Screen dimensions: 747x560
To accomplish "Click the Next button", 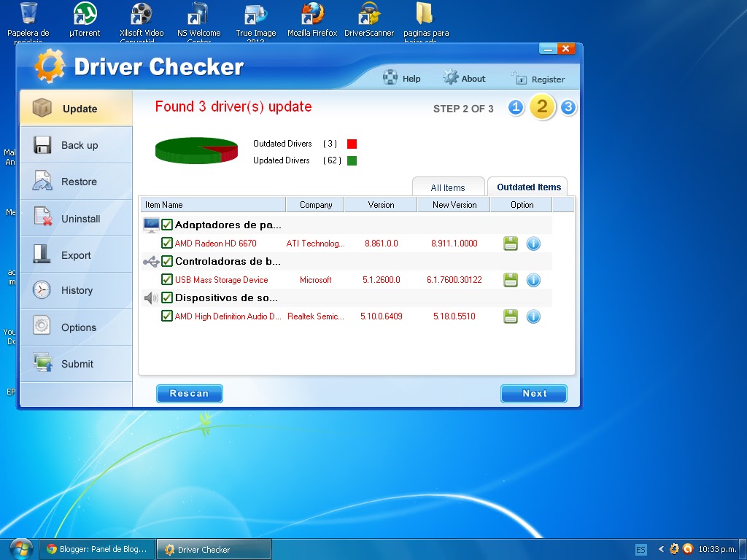I will click(x=534, y=393).
